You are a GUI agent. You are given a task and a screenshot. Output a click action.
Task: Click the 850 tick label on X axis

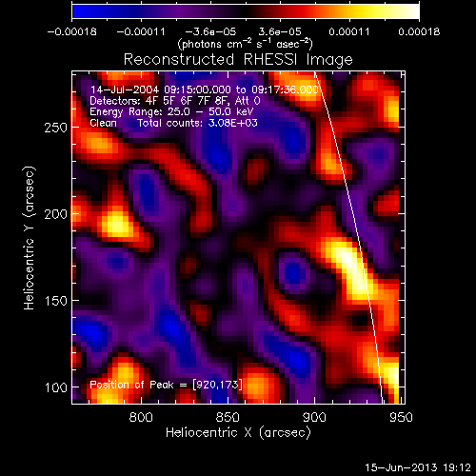228,417
